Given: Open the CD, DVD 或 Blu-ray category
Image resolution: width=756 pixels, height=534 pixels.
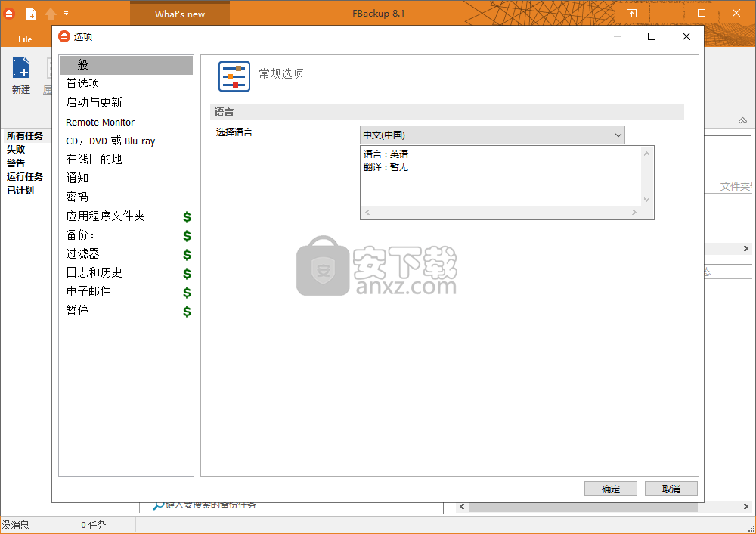Looking at the screenshot, I should (x=125, y=141).
